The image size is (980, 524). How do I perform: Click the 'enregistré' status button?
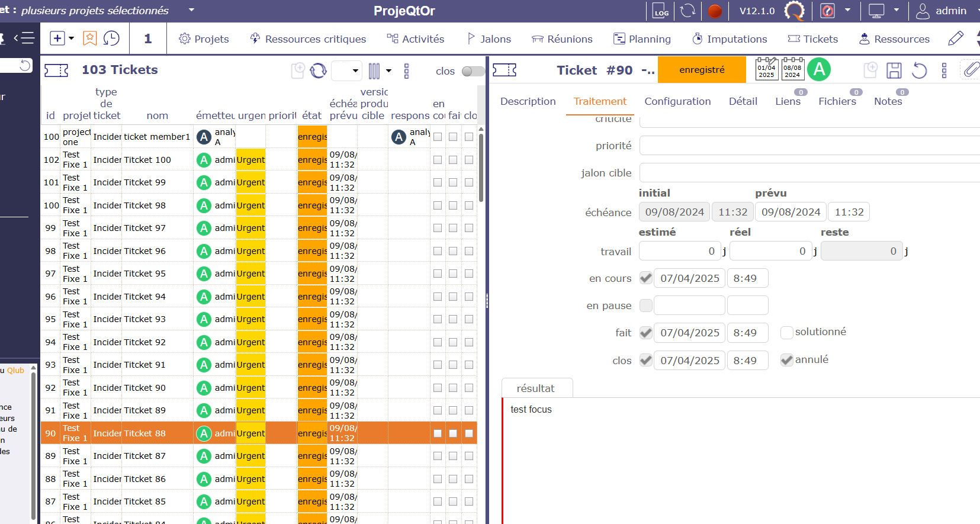pos(702,70)
